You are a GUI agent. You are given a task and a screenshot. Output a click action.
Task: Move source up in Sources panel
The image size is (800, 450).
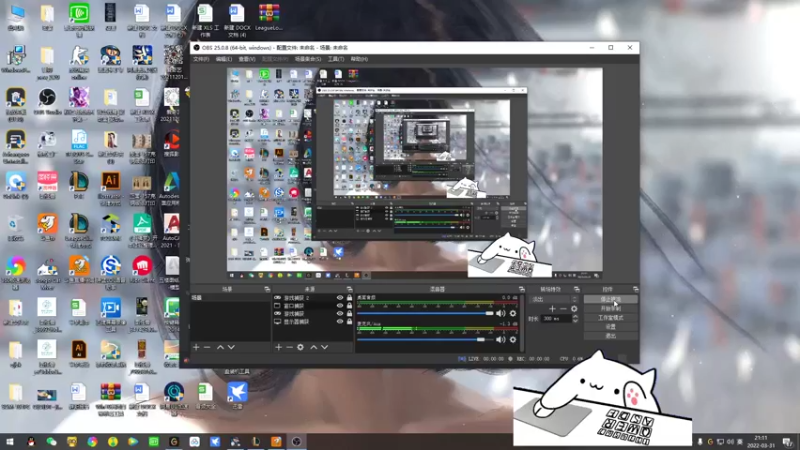point(313,347)
